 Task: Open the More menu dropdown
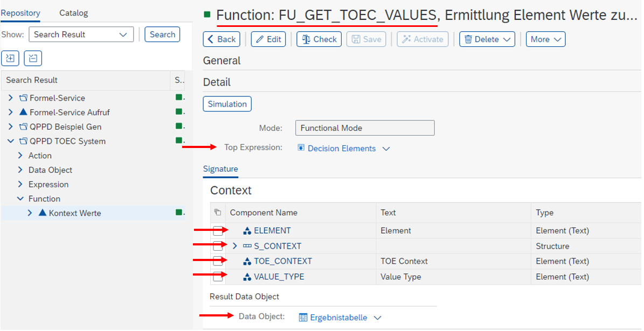545,39
